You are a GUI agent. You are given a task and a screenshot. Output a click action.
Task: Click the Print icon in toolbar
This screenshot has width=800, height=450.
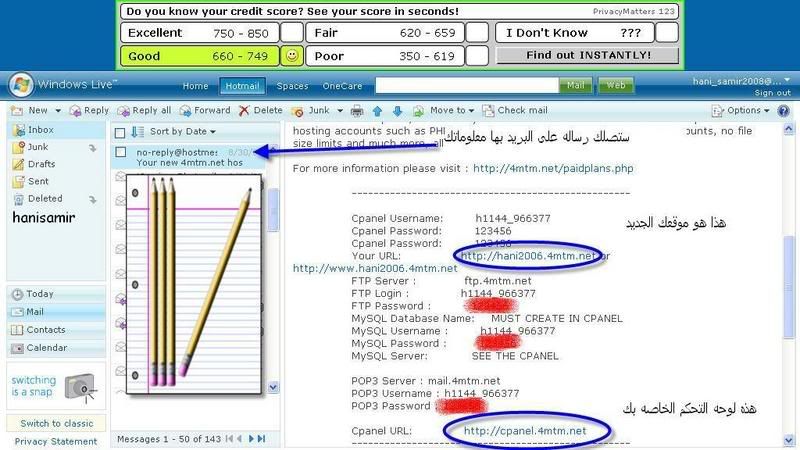tap(357, 111)
